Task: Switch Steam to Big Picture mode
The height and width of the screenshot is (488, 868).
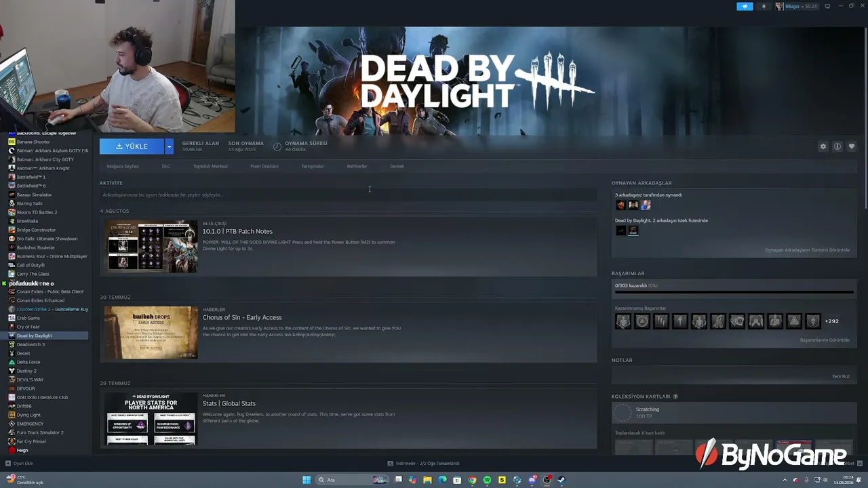Action: tap(827, 6)
